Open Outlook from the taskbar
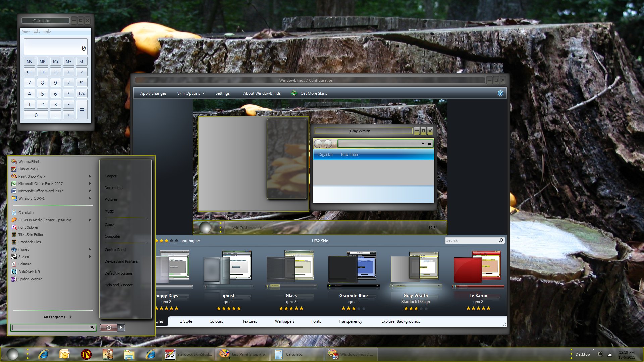The image size is (644, 362). pyautogui.click(x=64, y=354)
